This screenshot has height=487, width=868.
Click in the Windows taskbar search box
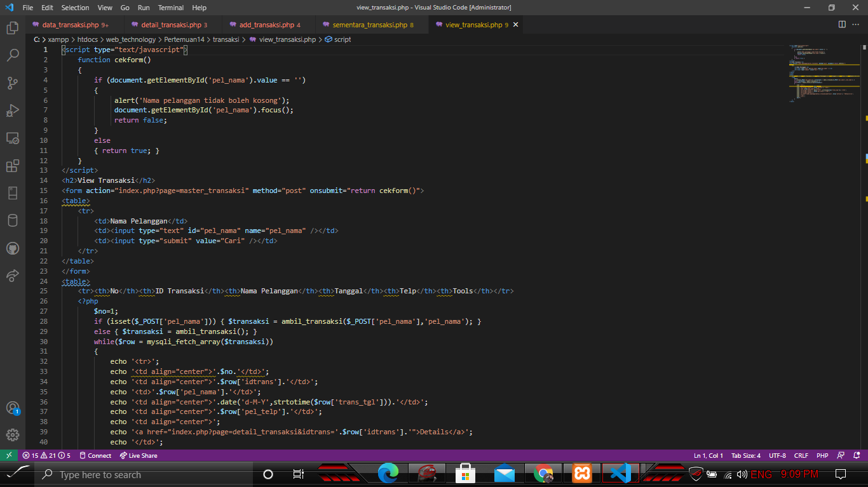coord(145,474)
